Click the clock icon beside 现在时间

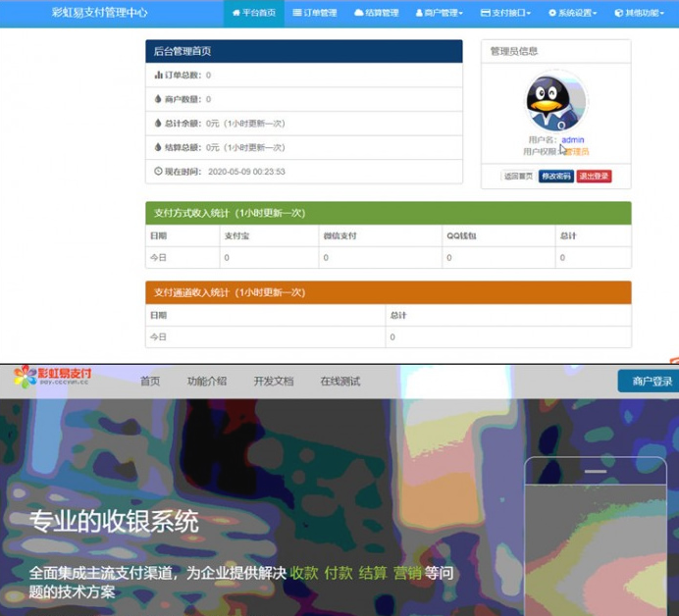[x=159, y=172]
